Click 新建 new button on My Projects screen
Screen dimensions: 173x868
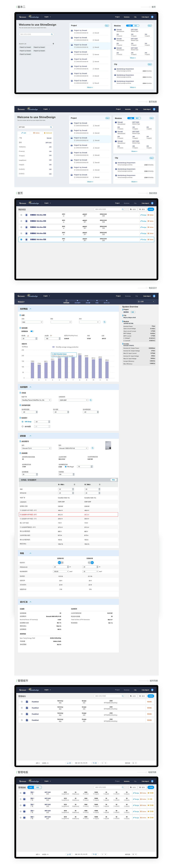point(151,209)
